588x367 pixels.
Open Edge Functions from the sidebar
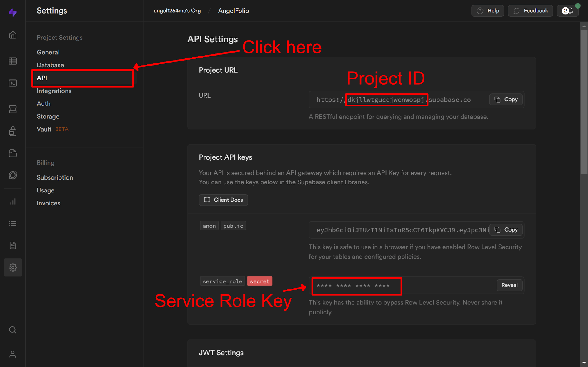[x=13, y=175]
